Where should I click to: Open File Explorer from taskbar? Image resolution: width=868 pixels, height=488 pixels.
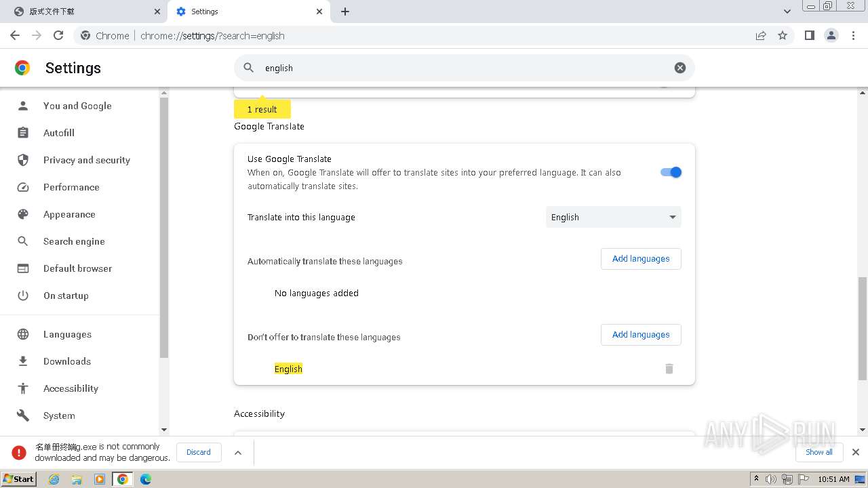[x=77, y=479]
